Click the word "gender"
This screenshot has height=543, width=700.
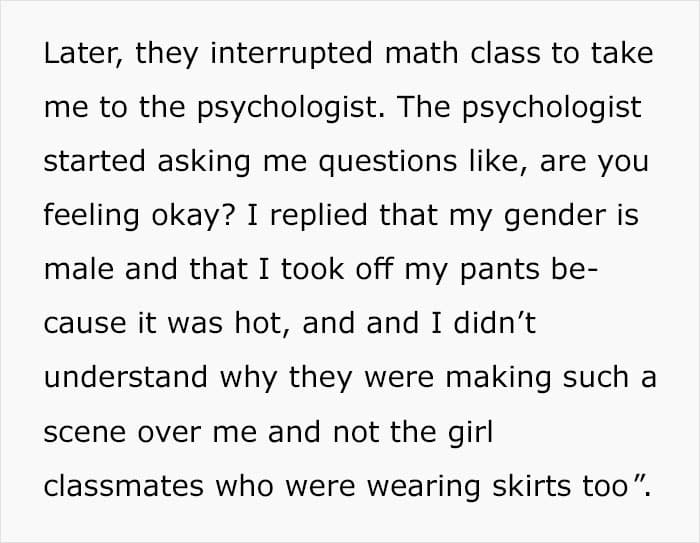tap(555, 215)
